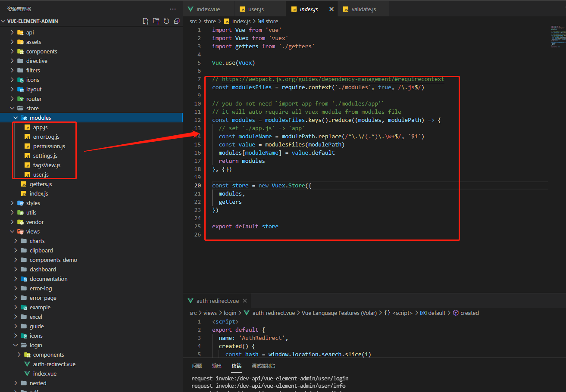566x392 pixels.
Task: Open the 输出 panel tab
Action: [x=217, y=366]
